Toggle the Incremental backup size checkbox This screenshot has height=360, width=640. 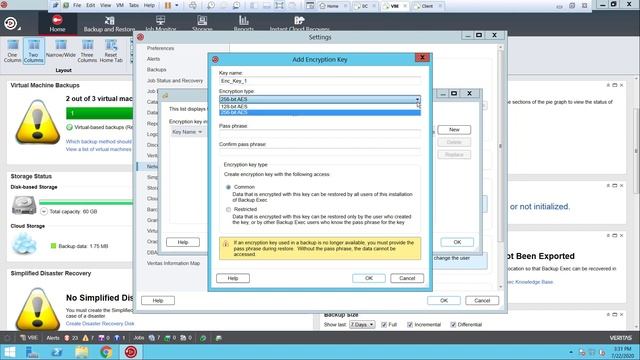(410, 324)
